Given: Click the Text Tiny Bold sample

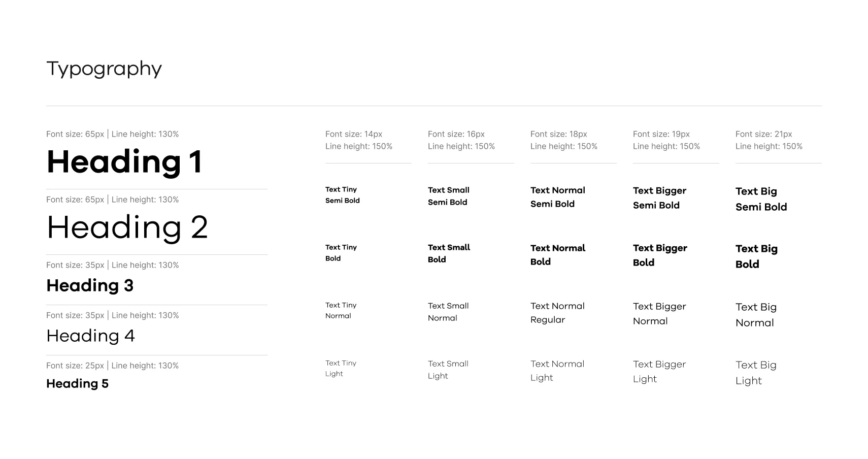Looking at the screenshot, I should (x=341, y=252).
